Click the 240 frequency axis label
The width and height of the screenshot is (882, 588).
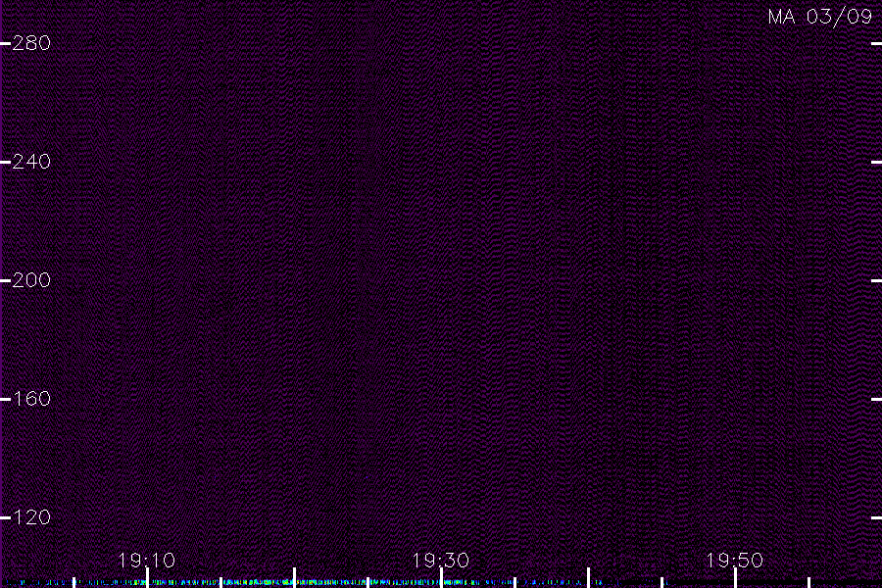(x=31, y=162)
